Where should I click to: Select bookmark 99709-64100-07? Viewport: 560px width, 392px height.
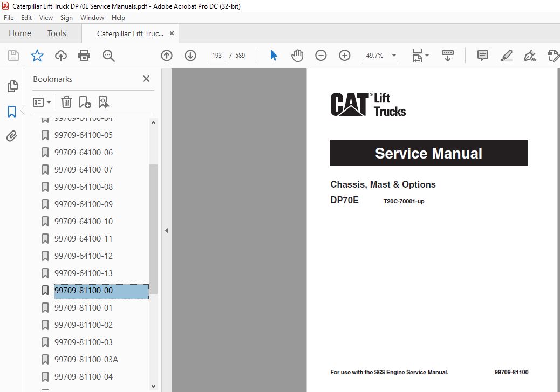click(83, 170)
